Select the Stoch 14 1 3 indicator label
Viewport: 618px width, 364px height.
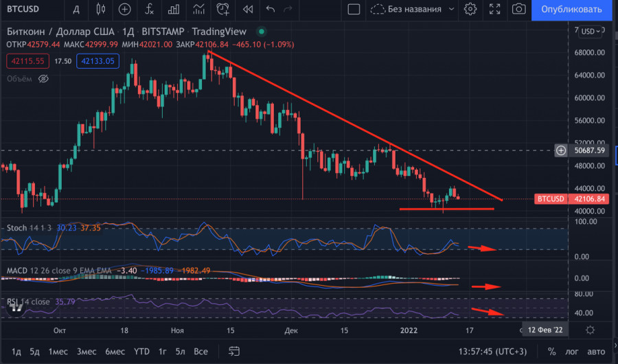coord(29,228)
